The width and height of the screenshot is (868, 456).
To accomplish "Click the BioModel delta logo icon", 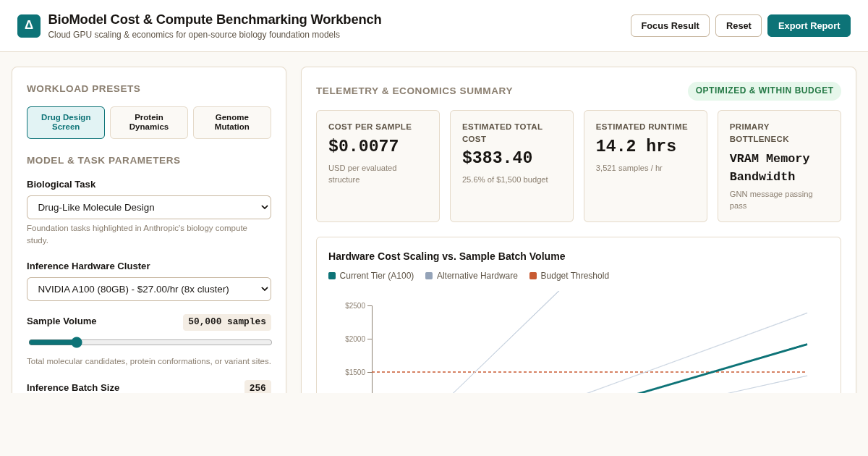I will 29,26.
